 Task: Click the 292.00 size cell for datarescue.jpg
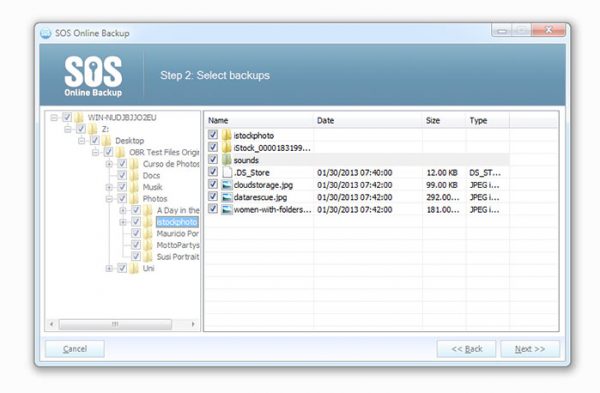pos(443,197)
